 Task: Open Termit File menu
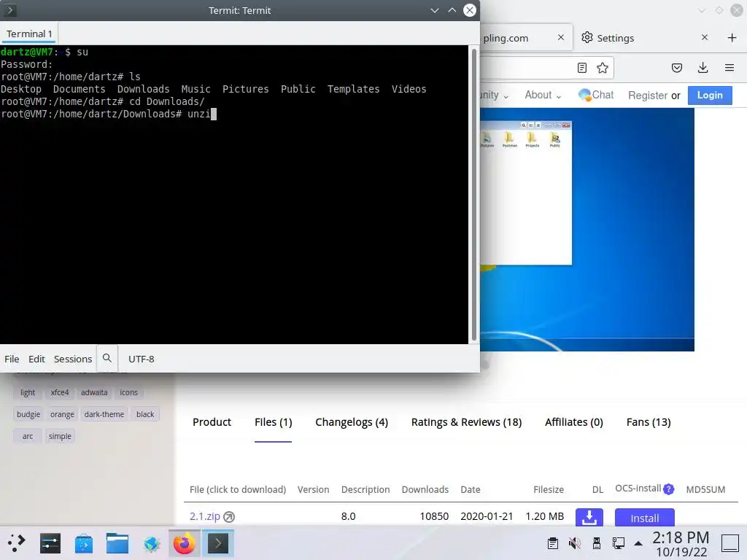click(x=12, y=359)
